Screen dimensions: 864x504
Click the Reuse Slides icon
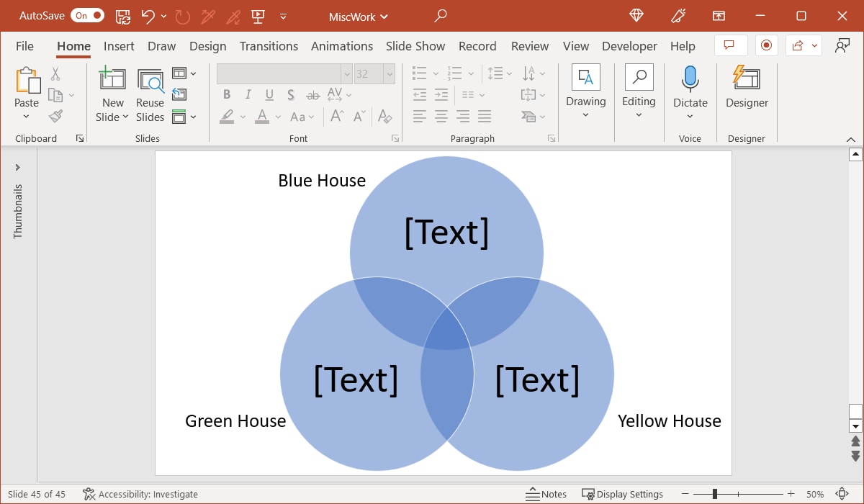[150, 81]
